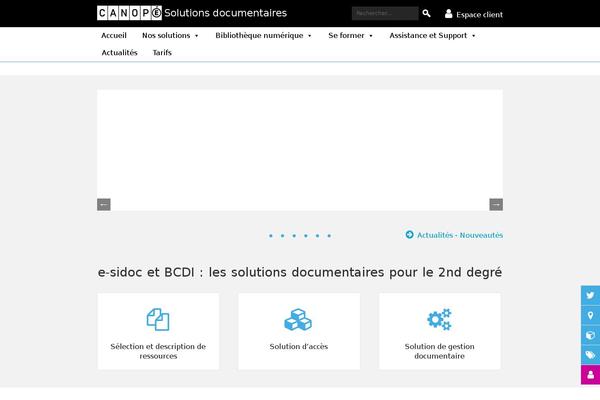Open the Actualités menu item
The width and height of the screenshot is (600, 400).
(119, 53)
